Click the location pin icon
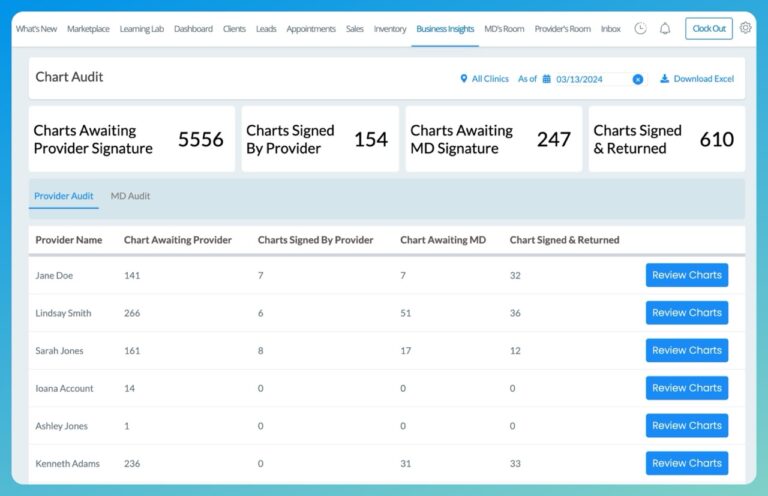This screenshot has width=768, height=496. click(x=464, y=79)
